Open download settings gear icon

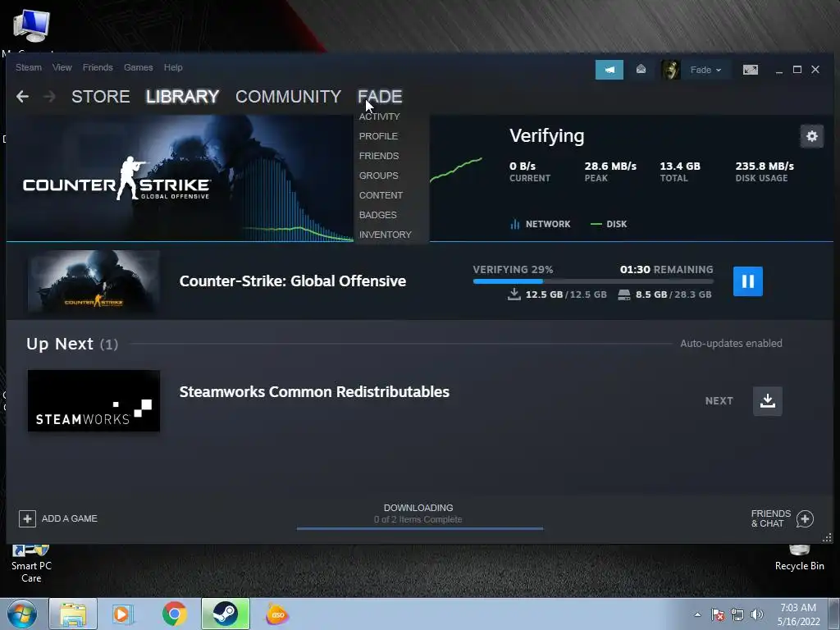click(811, 136)
